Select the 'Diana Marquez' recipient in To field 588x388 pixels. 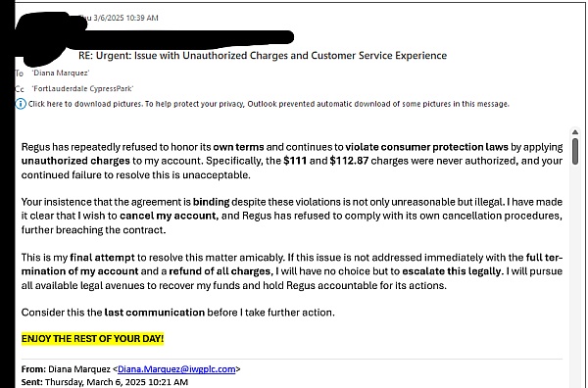coord(61,73)
